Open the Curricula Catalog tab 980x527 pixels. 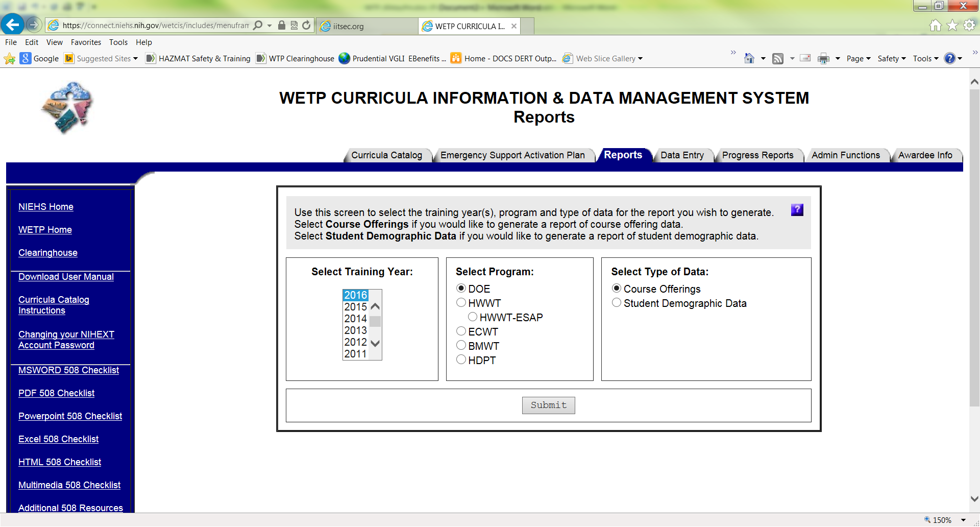pos(386,155)
